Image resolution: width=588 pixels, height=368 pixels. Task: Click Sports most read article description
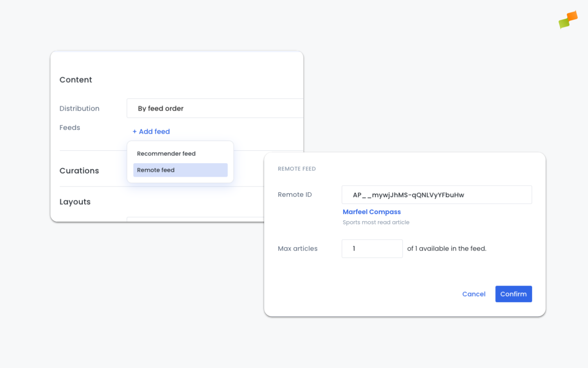point(376,222)
